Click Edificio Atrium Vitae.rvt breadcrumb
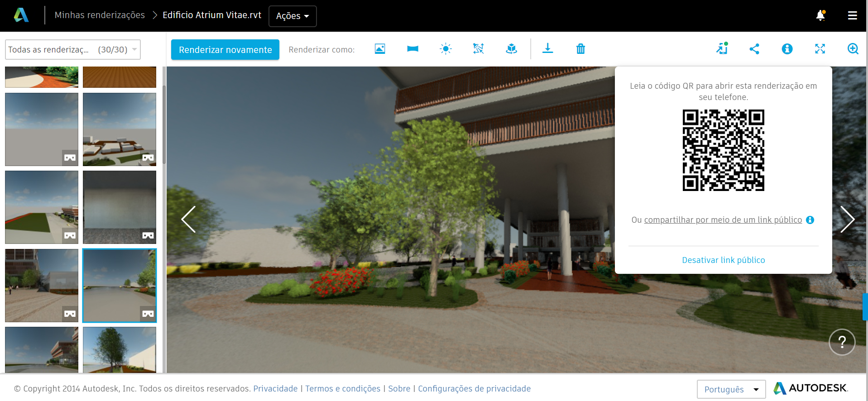Screen dimensions: 868x401 pos(212,15)
